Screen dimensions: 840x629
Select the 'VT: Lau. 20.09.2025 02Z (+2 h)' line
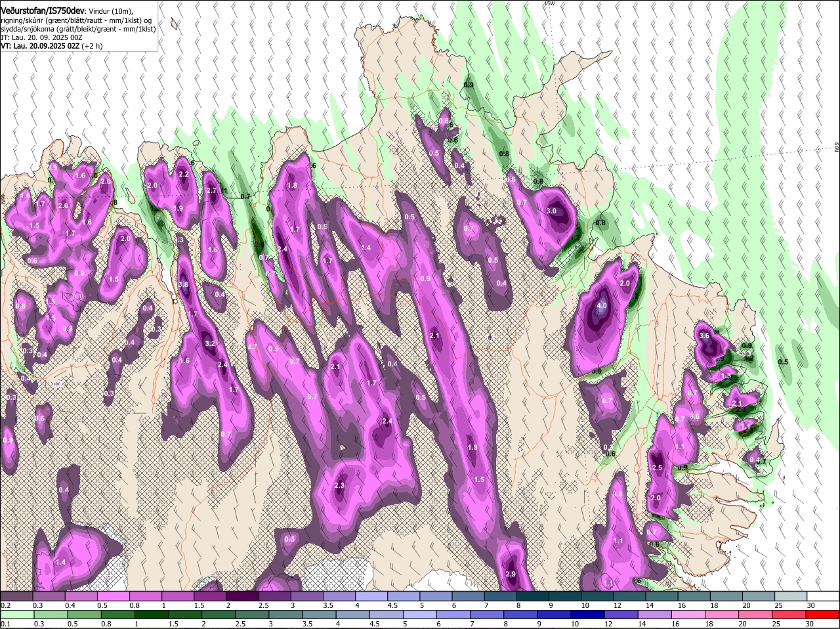pos(51,46)
